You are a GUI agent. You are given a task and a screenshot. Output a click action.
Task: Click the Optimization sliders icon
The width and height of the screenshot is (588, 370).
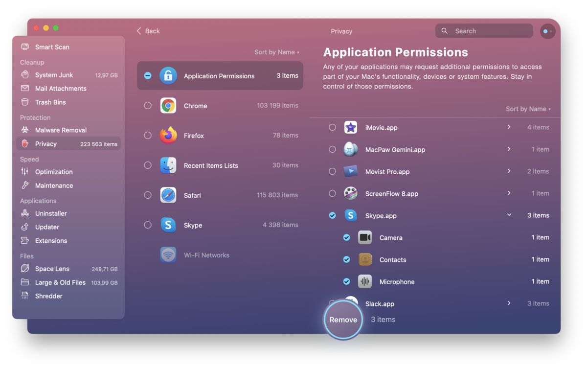[25, 172]
